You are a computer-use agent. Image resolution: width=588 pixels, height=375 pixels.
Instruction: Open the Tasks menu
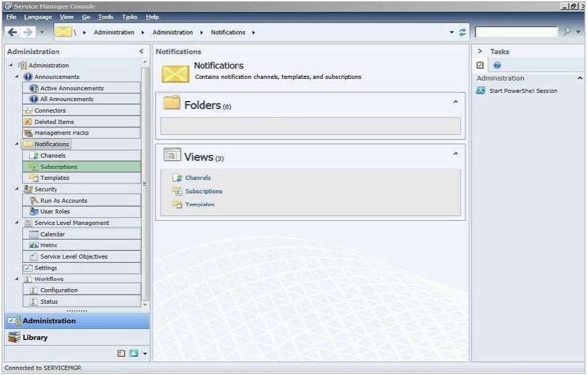(129, 17)
